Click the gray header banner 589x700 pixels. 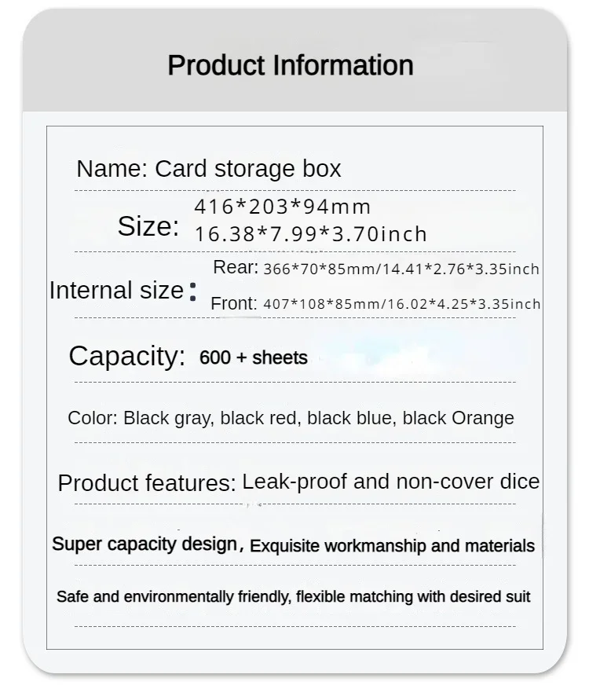click(x=295, y=60)
